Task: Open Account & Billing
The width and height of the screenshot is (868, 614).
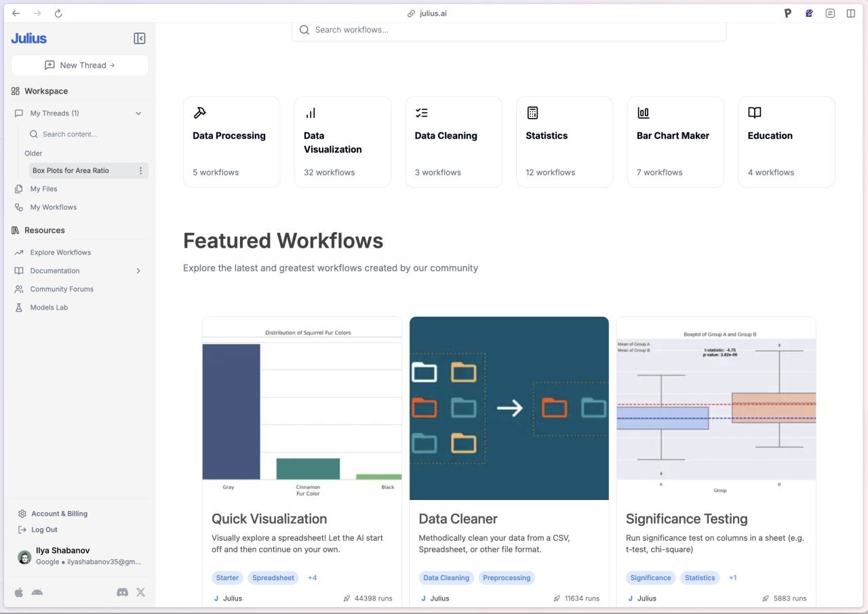Action: pyautogui.click(x=59, y=514)
